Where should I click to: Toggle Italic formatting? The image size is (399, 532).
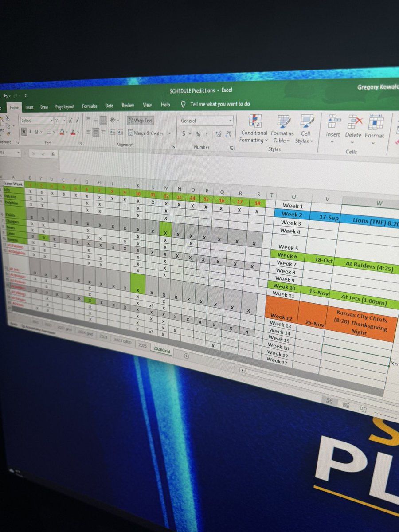coord(30,132)
